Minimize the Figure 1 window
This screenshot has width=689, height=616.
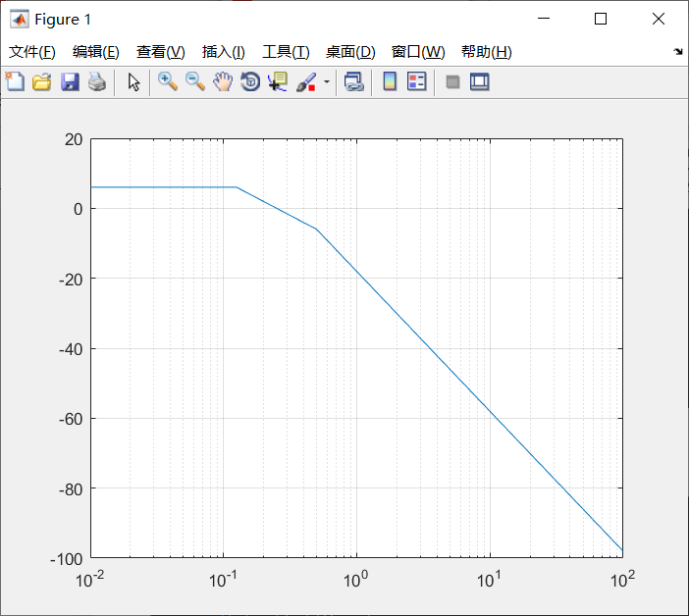click(544, 19)
